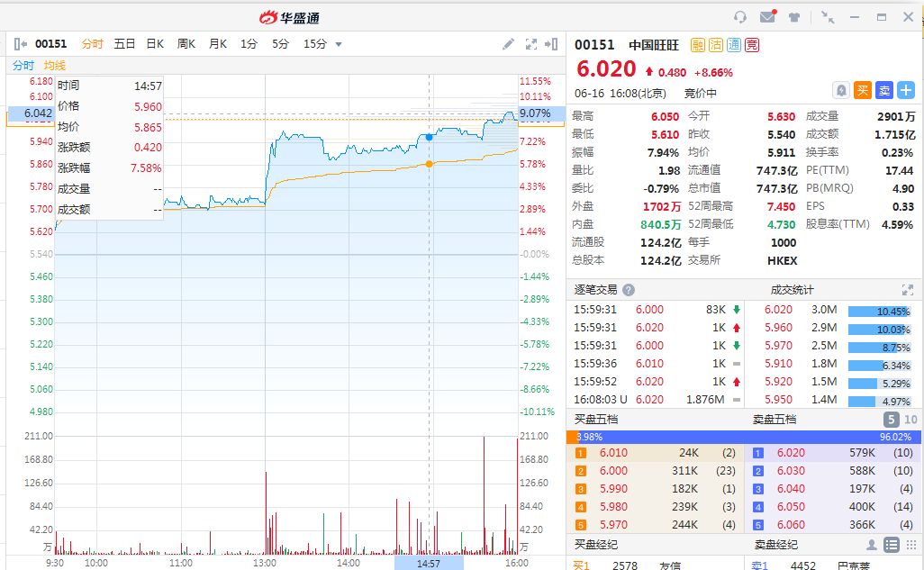Click the orange 买 buy button

[x=862, y=90]
